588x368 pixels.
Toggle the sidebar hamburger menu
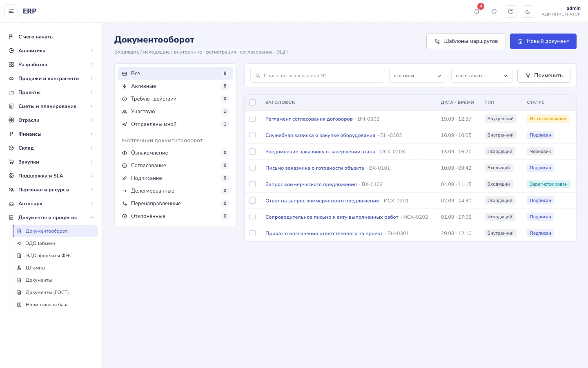tap(11, 11)
